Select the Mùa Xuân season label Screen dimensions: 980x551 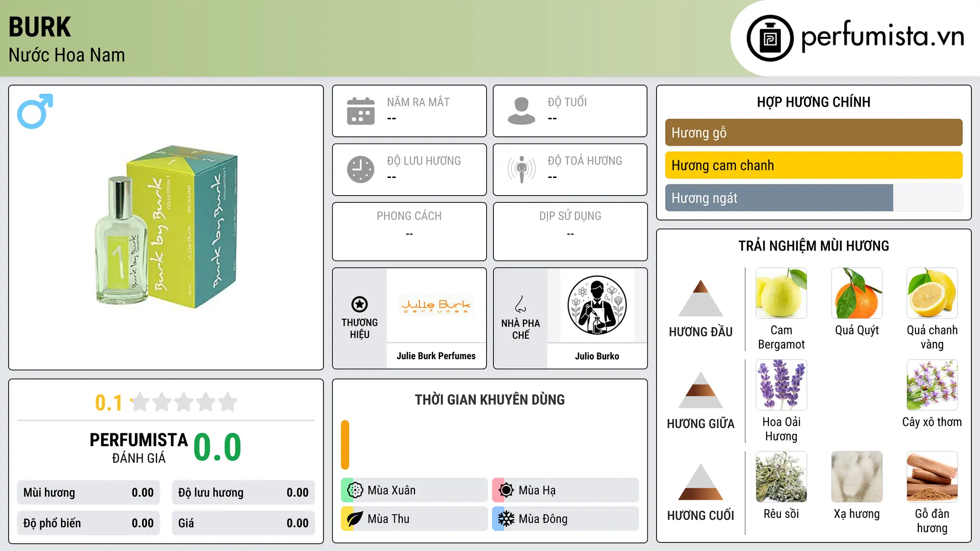point(391,490)
